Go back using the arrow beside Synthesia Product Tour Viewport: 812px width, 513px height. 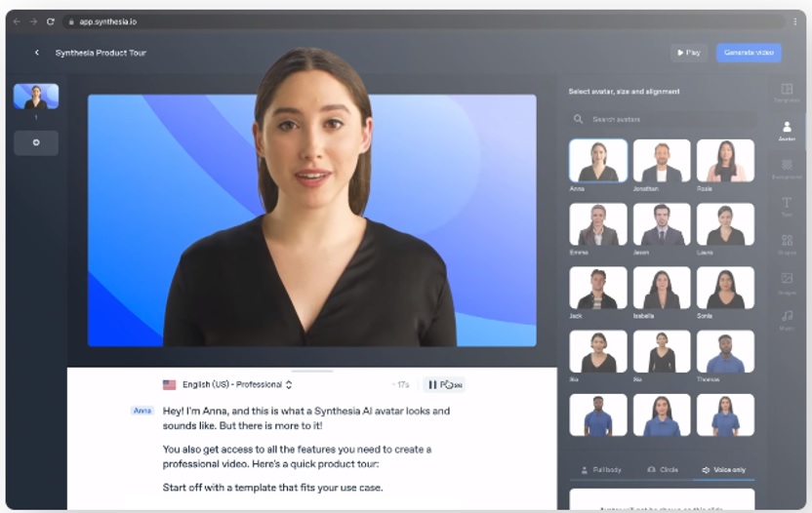point(37,53)
